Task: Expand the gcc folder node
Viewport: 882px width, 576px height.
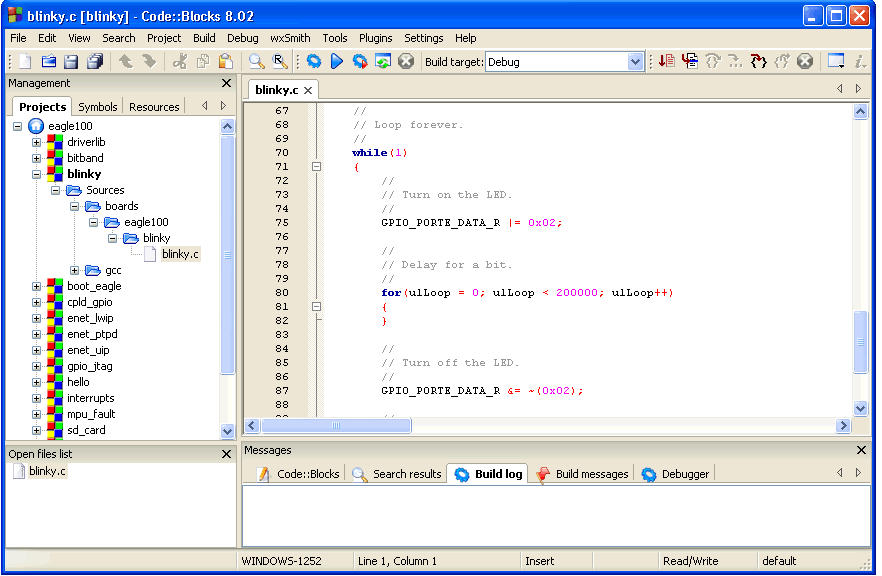Action: pos(75,270)
